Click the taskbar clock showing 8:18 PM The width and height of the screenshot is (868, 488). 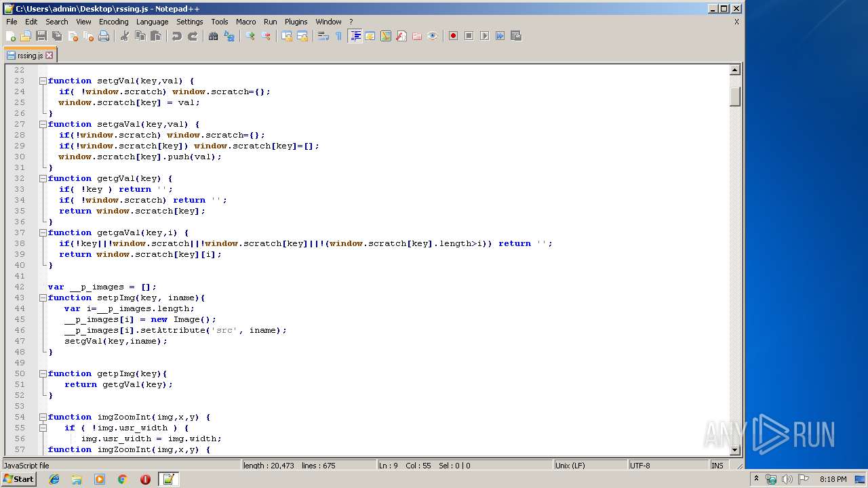pos(833,479)
